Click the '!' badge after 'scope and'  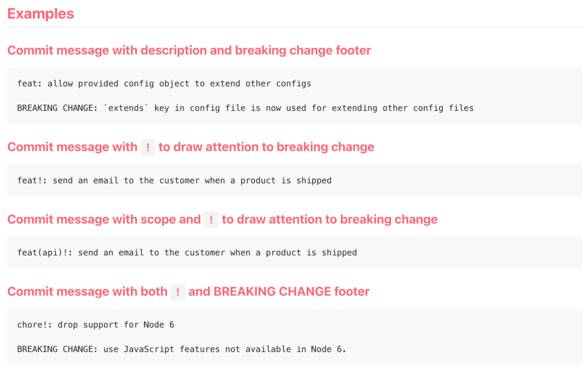211,220
